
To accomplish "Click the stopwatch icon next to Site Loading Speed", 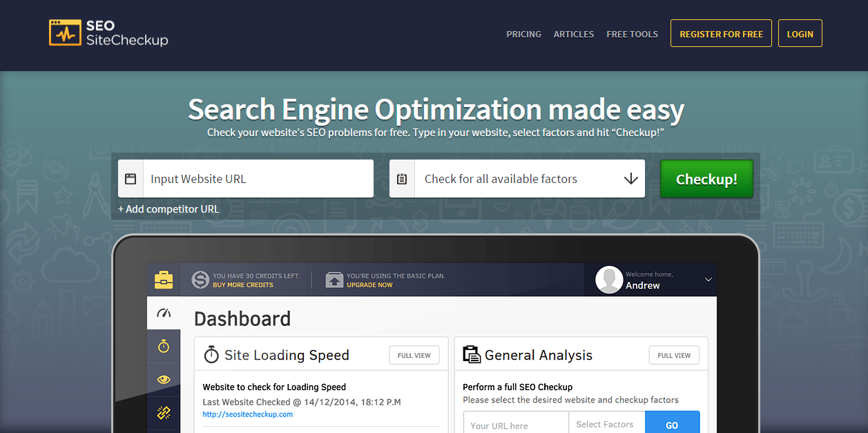I will tap(211, 355).
